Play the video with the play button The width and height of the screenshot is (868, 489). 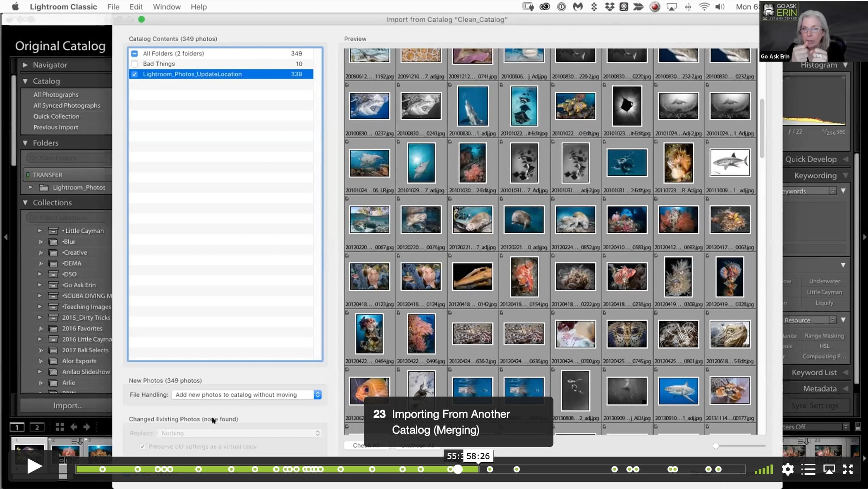[34, 466]
